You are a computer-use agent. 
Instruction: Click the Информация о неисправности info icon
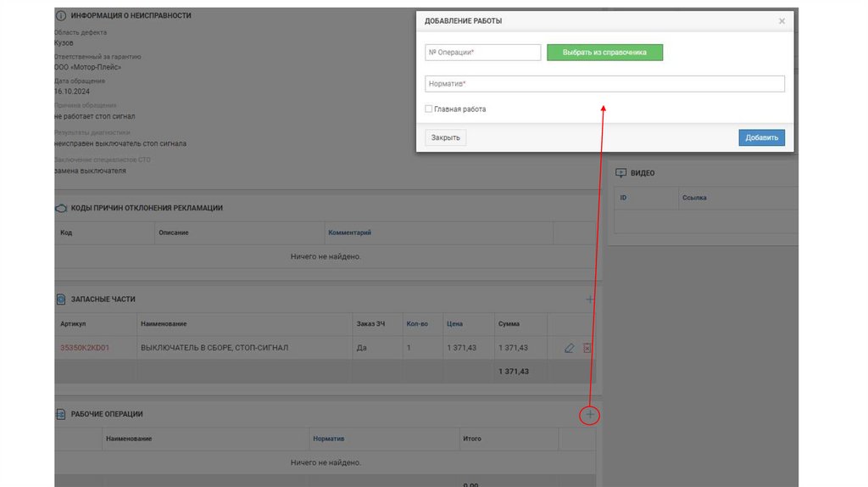pyautogui.click(x=61, y=15)
